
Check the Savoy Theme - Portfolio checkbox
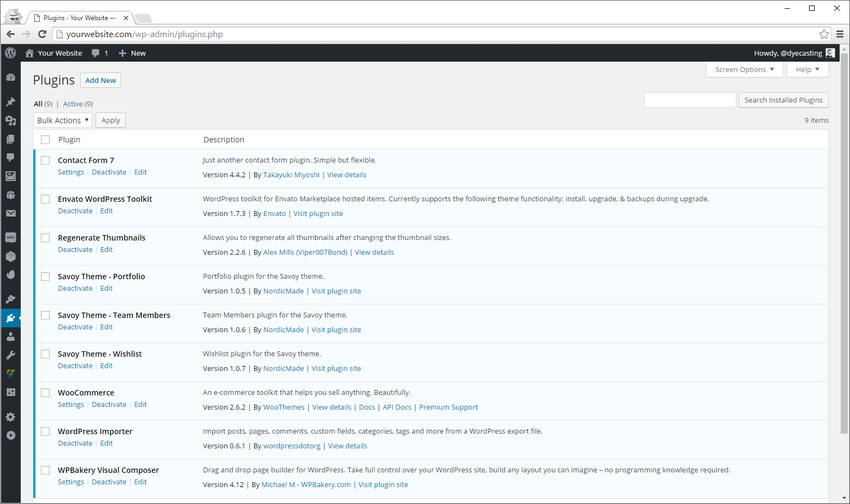(46, 276)
